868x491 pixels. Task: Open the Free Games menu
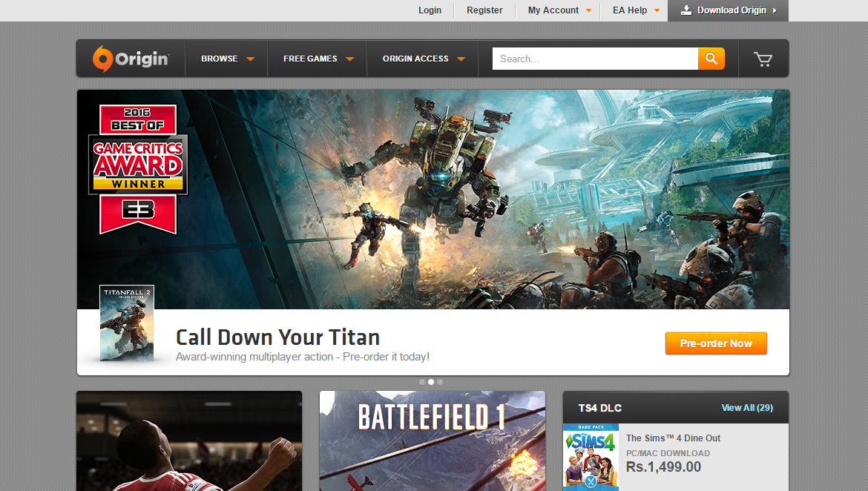318,59
